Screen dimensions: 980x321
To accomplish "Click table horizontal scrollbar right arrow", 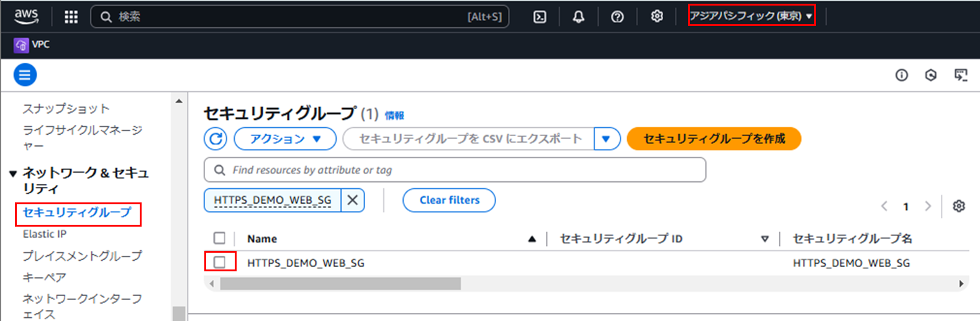I will (x=961, y=284).
